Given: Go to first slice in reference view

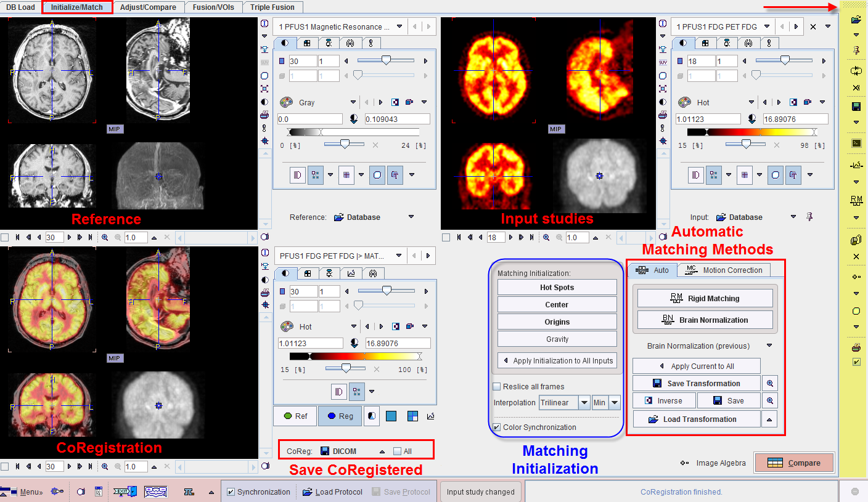Looking at the screenshot, I should coord(18,238).
